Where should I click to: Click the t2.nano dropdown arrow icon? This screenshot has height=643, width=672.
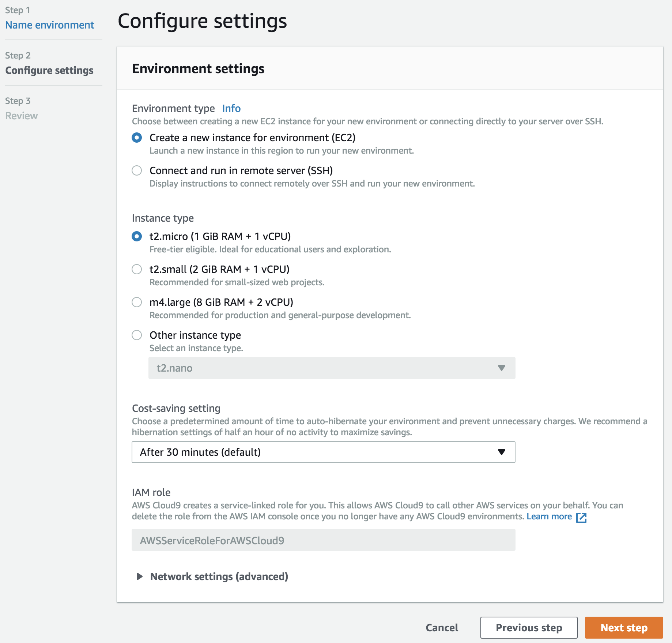(x=502, y=368)
